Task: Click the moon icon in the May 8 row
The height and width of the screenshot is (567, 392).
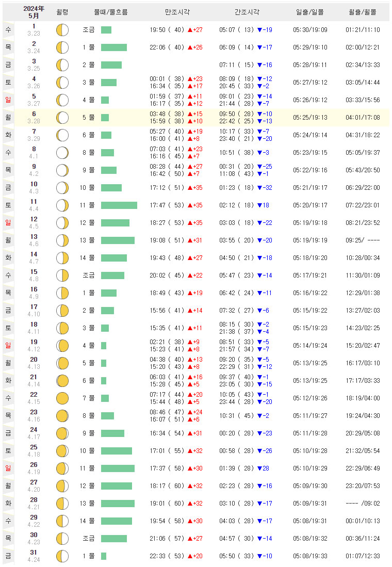Action: point(62,153)
